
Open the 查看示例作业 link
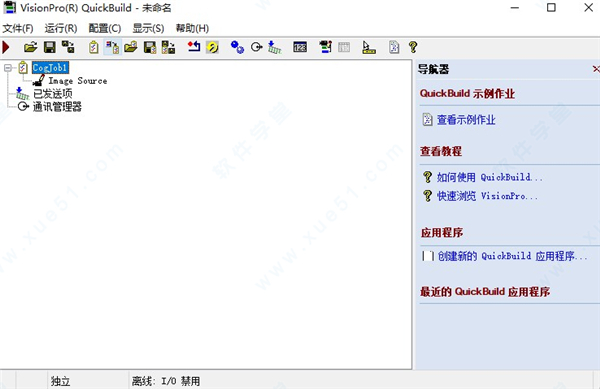[x=466, y=120]
